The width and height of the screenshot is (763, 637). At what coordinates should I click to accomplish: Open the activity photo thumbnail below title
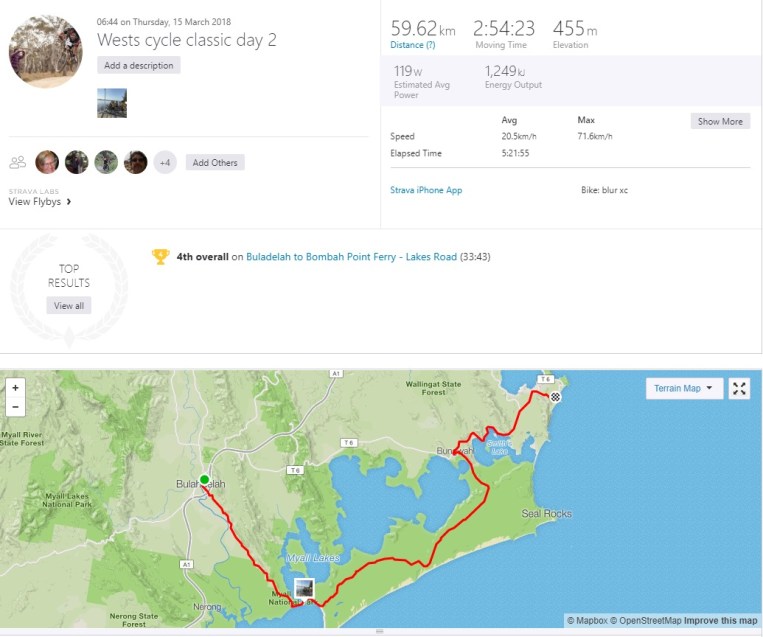(112, 103)
